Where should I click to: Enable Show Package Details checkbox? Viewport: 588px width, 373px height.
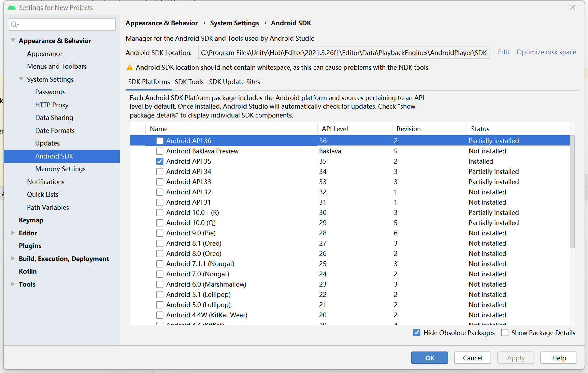(505, 333)
